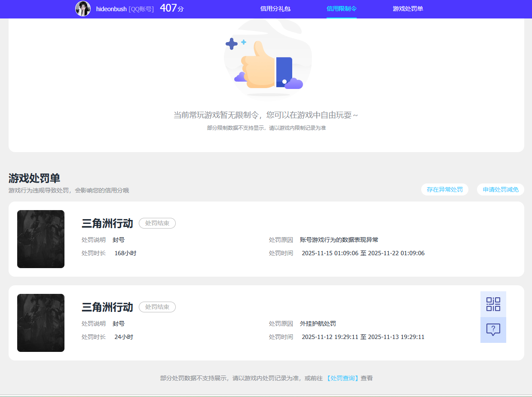
Task: Click the user avatar picture
Action: (x=83, y=9)
